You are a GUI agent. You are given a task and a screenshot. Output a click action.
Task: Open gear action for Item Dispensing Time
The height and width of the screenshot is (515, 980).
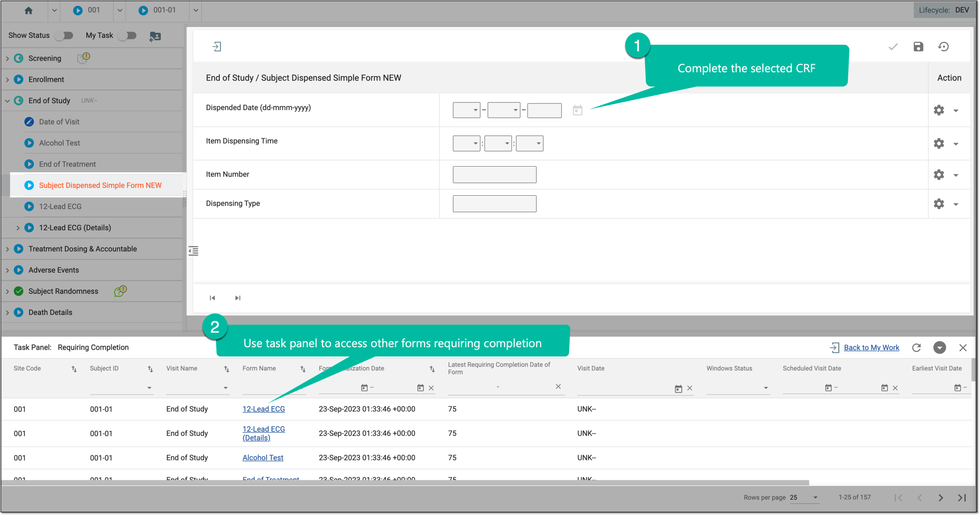(939, 143)
